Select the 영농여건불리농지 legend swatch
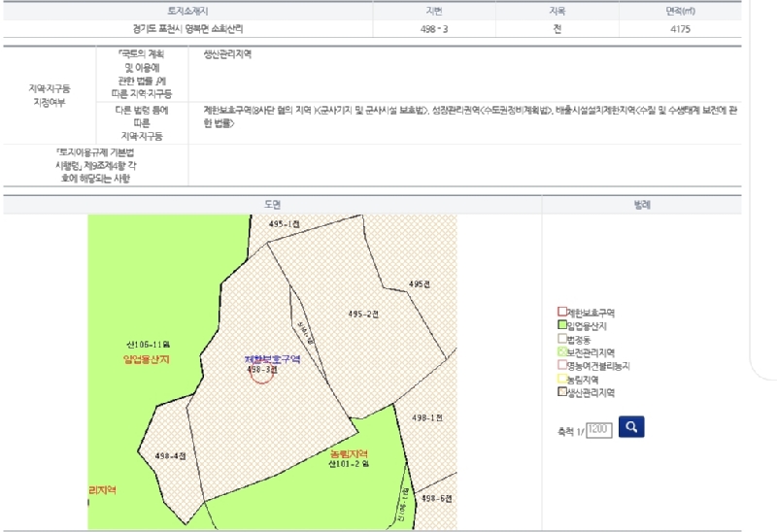777x532 pixels. coord(561,366)
